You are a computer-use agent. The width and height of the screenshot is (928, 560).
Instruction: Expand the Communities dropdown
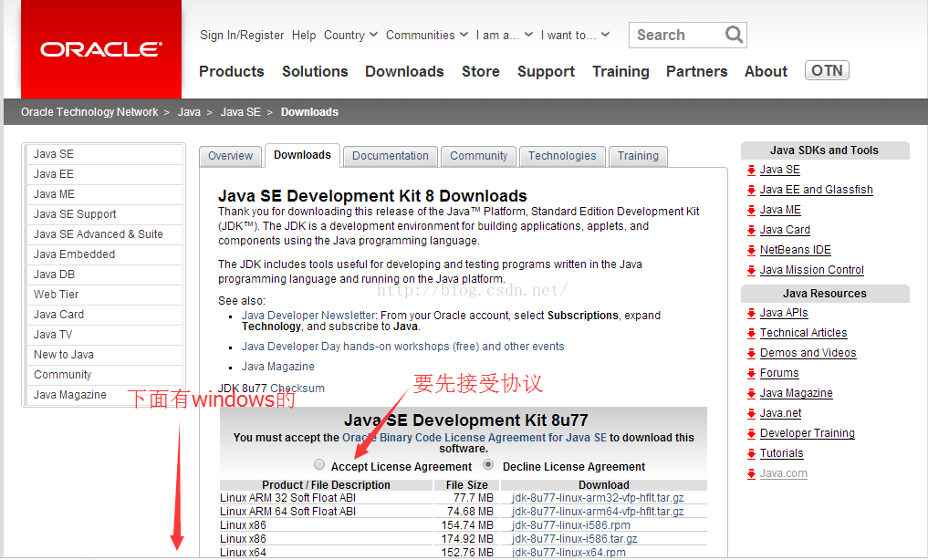tap(427, 35)
